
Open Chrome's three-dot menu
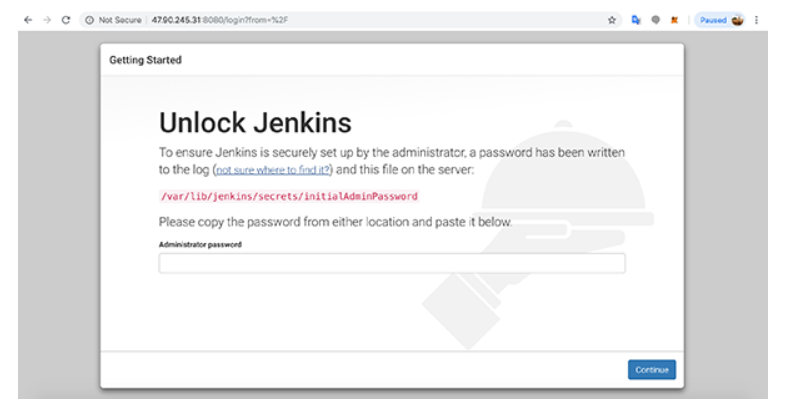(757, 20)
